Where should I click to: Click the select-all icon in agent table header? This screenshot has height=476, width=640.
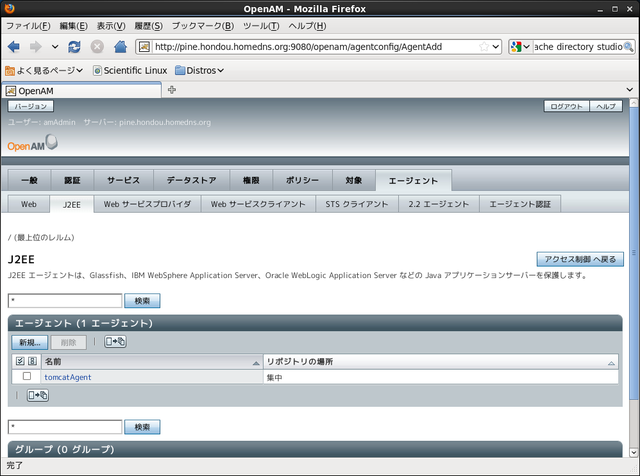(x=20, y=360)
